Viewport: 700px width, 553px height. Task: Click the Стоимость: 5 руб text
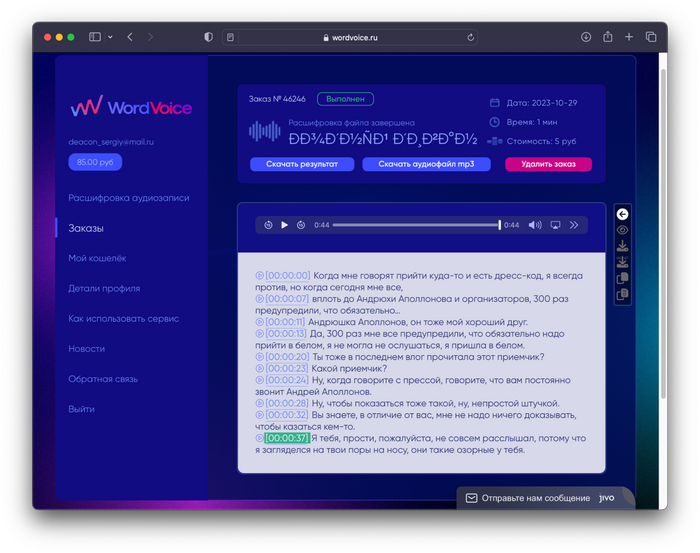[541, 141]
